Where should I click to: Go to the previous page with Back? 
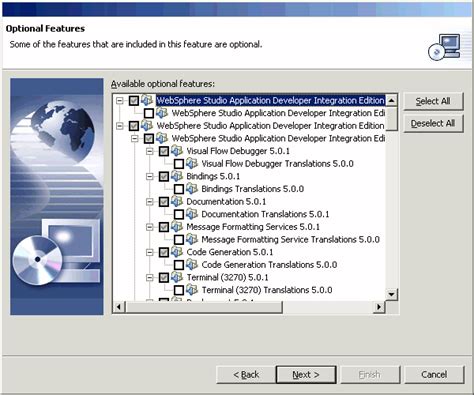tap(246, 375)
